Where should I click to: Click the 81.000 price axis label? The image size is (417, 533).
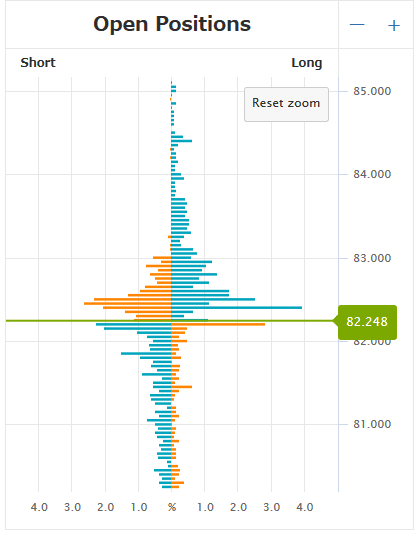tap(372, 424)
